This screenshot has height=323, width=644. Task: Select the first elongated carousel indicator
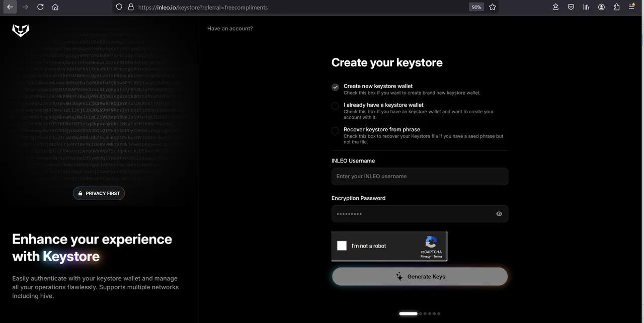408,313
